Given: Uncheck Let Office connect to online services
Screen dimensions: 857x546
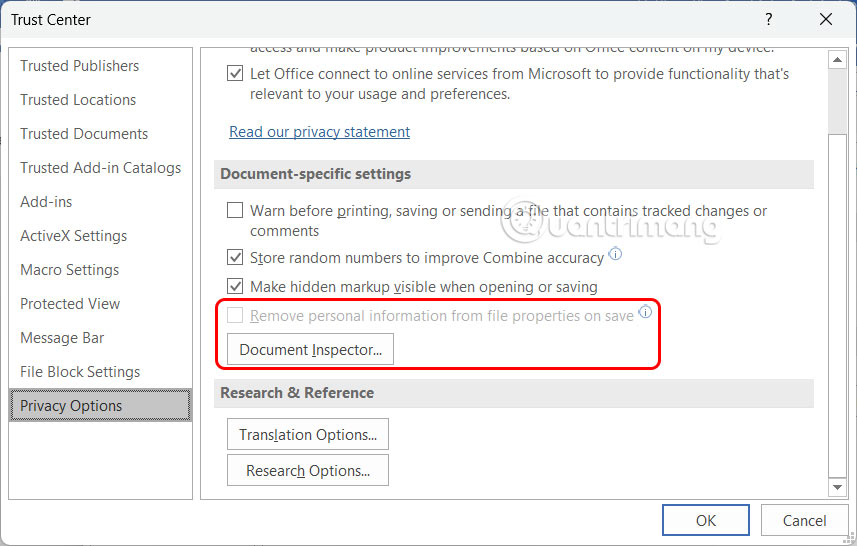Looking at the screenshot, I should [x=235, y=74].
